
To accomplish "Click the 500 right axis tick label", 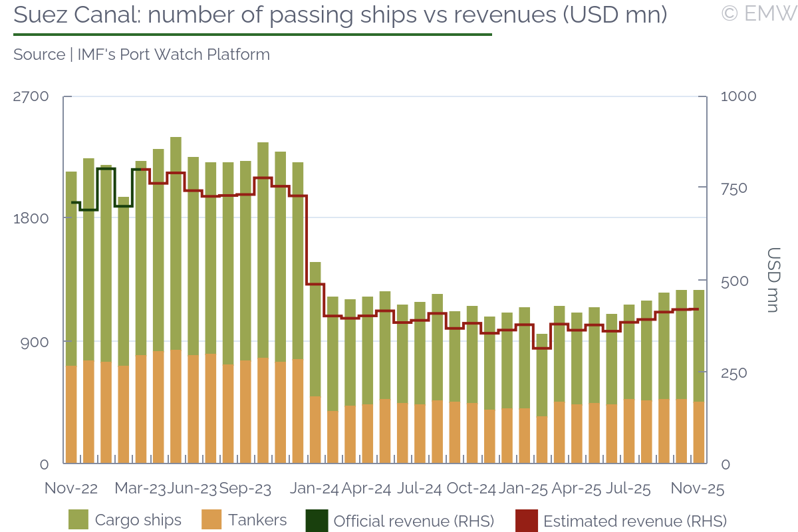I will (x=734, y=281).
